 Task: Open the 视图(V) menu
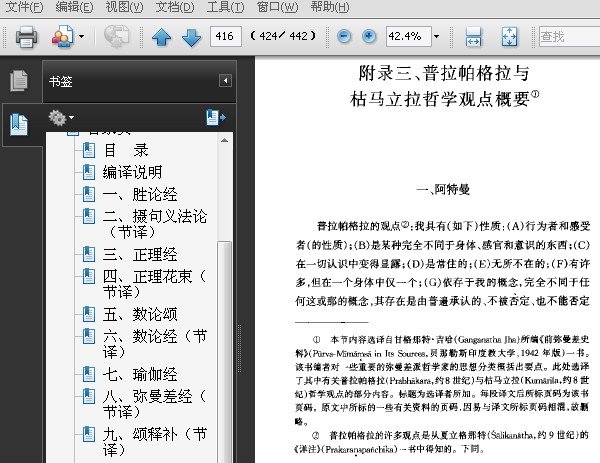coord(124,7)
